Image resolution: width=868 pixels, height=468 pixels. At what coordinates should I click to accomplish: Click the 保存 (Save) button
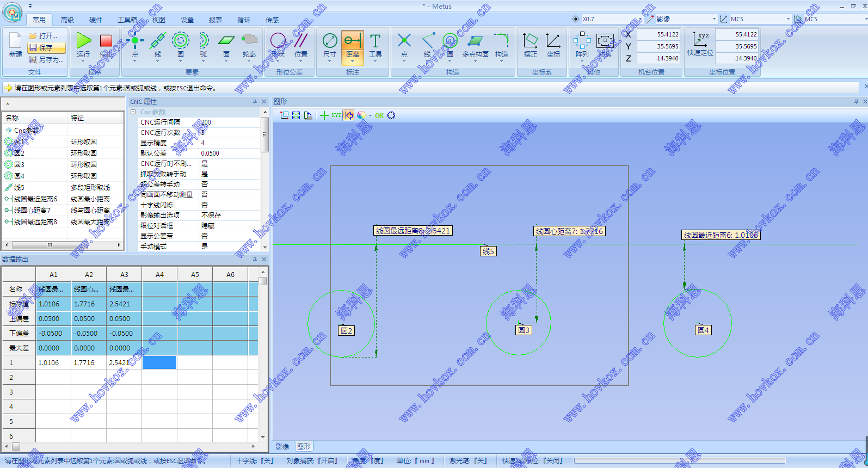point(46,48)
